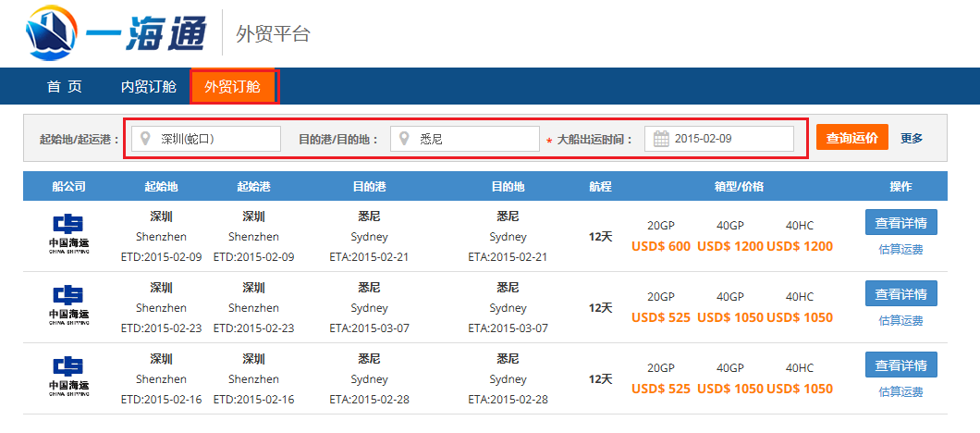Click 20GP USD$ 525 in ETD 2015-02-16 row
This screenshot has width=980, height=433.
(661, 390)
